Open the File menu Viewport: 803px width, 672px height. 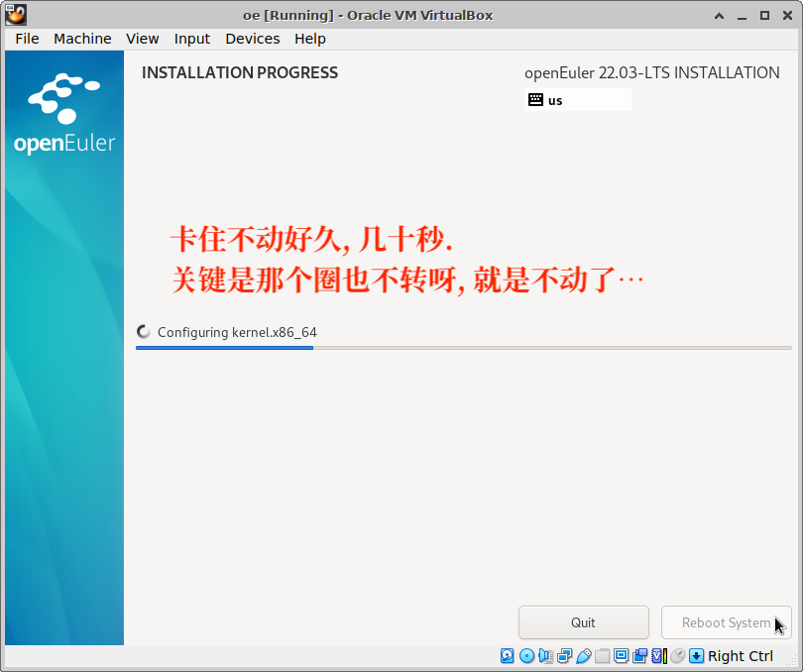pyautogui.click(x=27, y=39)
